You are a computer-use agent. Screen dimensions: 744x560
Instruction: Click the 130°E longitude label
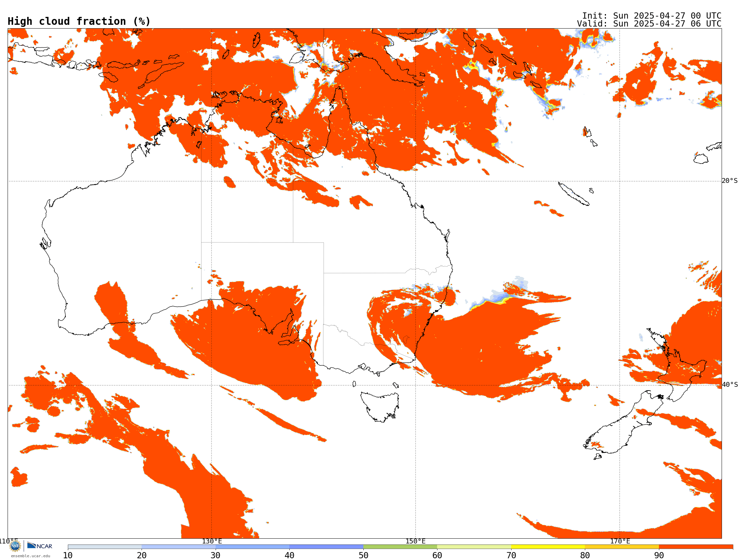[212, 541]
